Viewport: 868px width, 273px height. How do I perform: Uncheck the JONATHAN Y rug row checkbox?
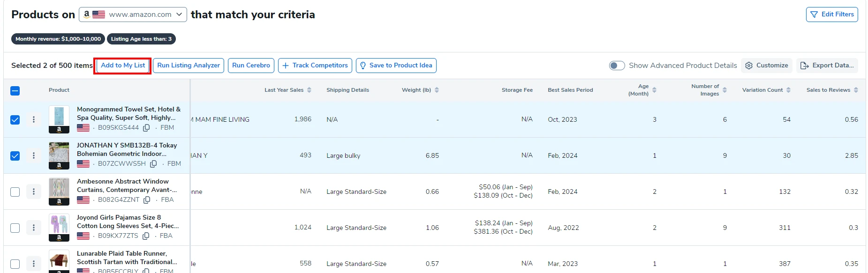pos(15,155)
